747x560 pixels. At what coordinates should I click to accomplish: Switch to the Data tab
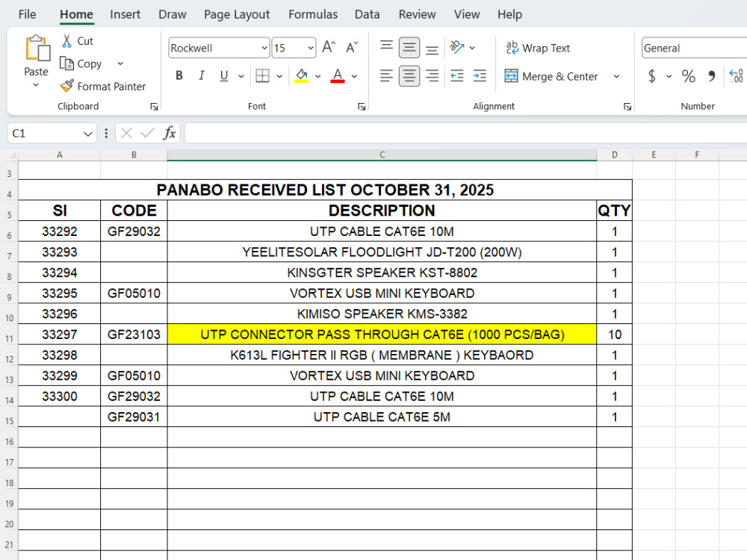tap(367, 14)
